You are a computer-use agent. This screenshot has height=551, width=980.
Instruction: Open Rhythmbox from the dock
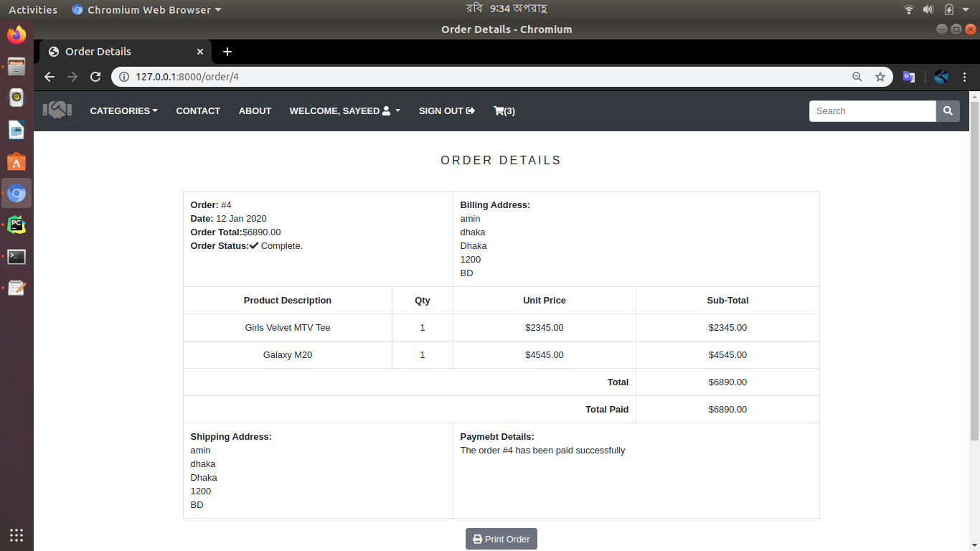(x=17, y=98)
